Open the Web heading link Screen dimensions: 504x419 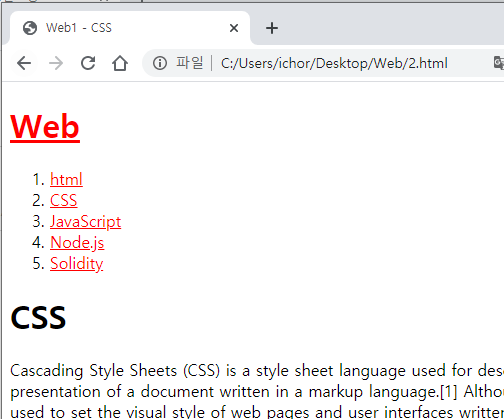[45, 127]
